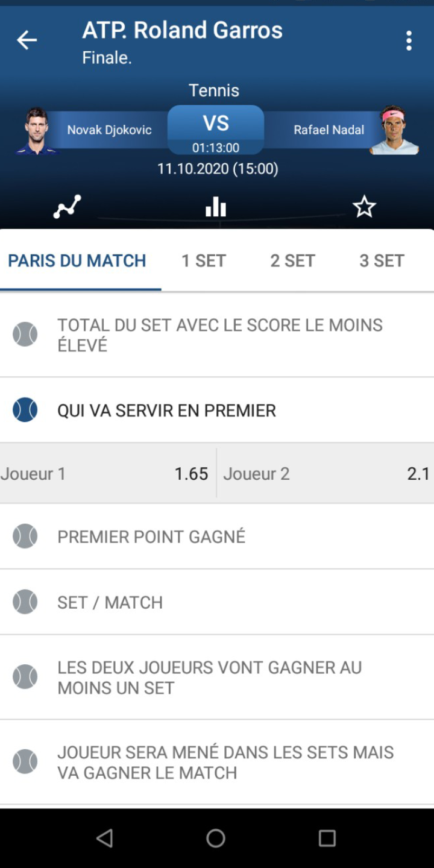Open the line graph statistics icon
This screenshot has height=868, width=434.
coord(67,207)
